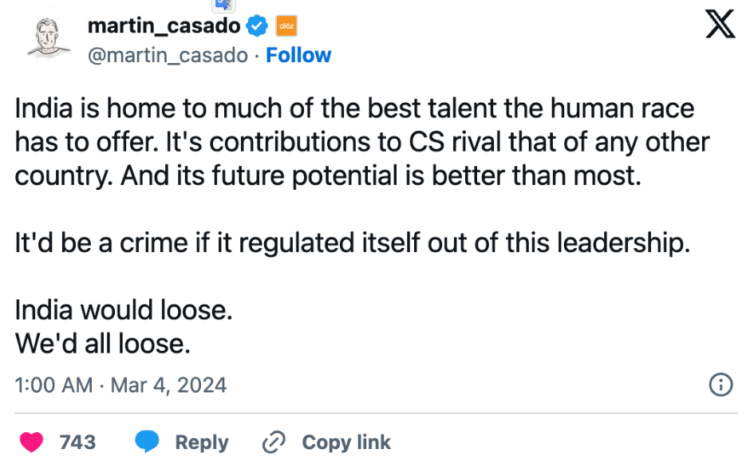This screenshot has height=457, width=750.
Task: Click the bold martin_casado display name
Action: click(163, 26)
